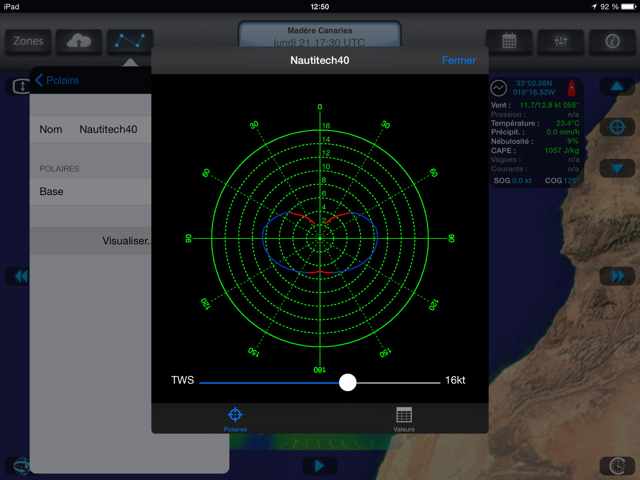Select the routing polyline icon

[x=130, y=41]
